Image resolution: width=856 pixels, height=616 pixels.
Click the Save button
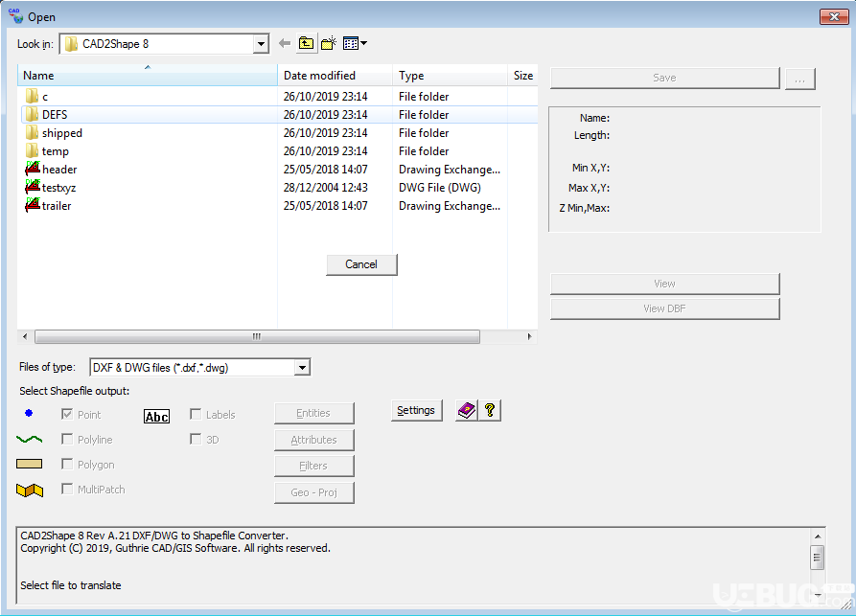[x=665, y=78]
